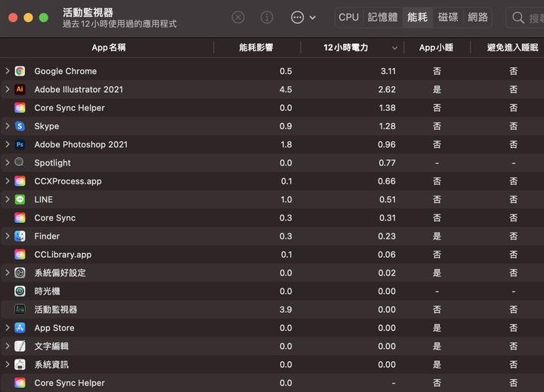
Task: Select the 時光機 row name
Action: [47, 291]
